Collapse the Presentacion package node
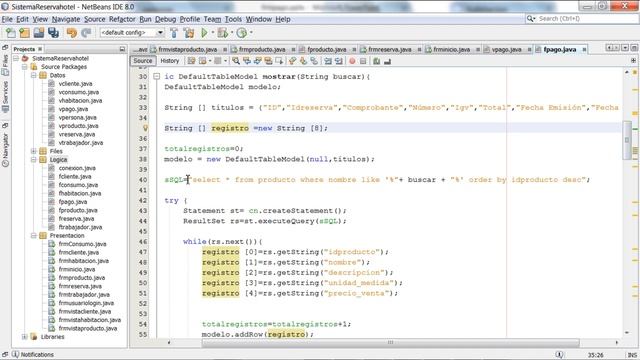This screenshot has height=360, width=640. point(33,236)
